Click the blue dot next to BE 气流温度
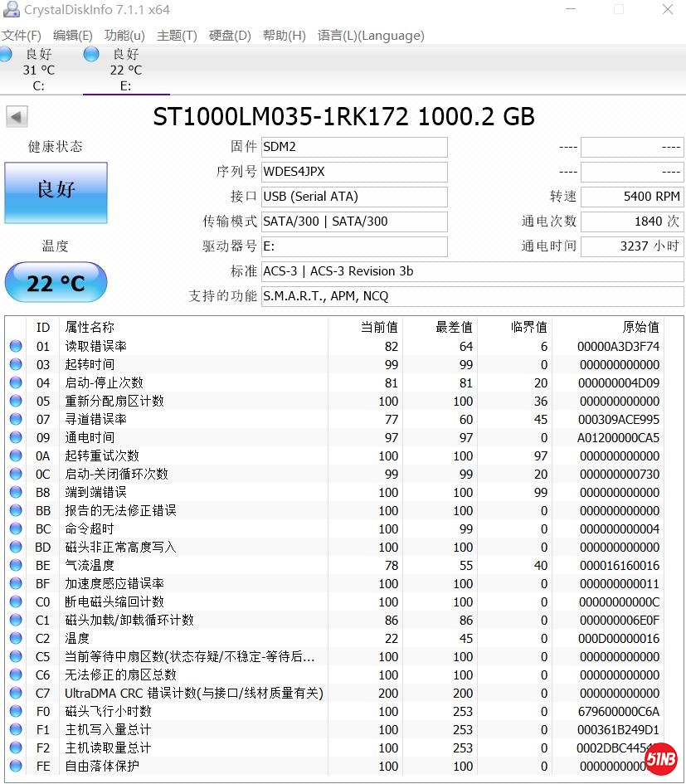686x784 pixels. tap(15, 565)
